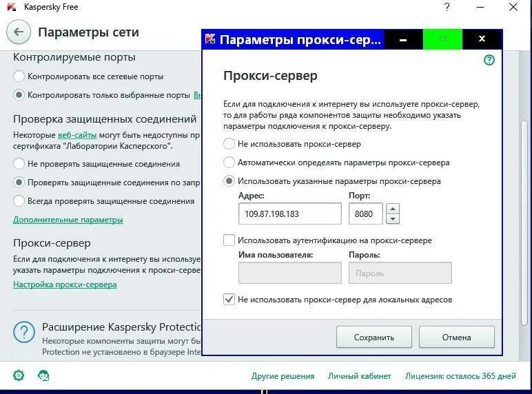The width and height of the screenshot is (532, 394).
Task: Select 'Не проверять защищенные соединения' option
Action: point(19,164)
